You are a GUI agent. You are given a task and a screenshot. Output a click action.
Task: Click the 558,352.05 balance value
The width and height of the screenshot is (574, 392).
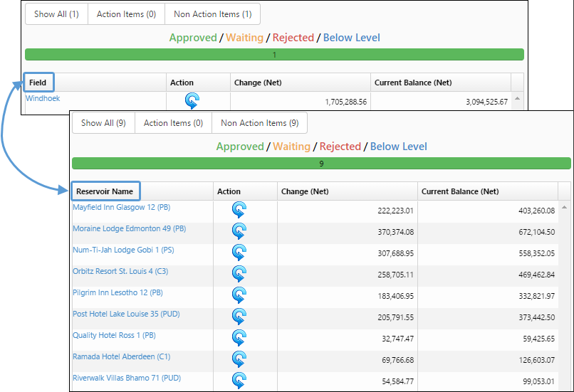coord(537,253)
